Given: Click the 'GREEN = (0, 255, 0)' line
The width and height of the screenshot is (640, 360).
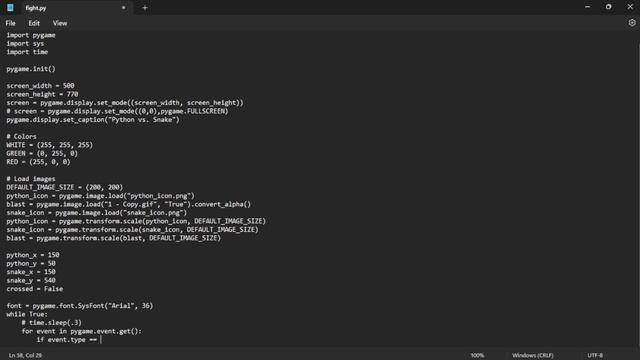Looking at the screenshot, I should (42, 153).
